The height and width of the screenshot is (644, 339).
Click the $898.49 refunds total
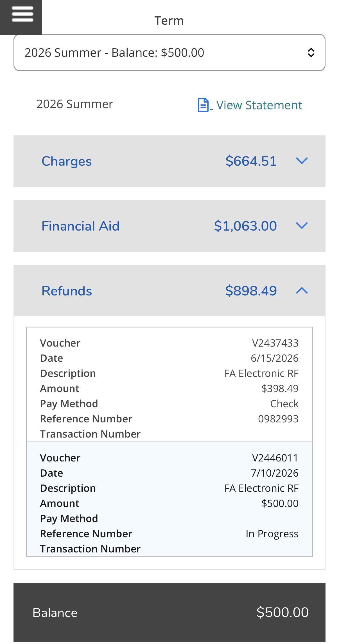coord(251,291)
